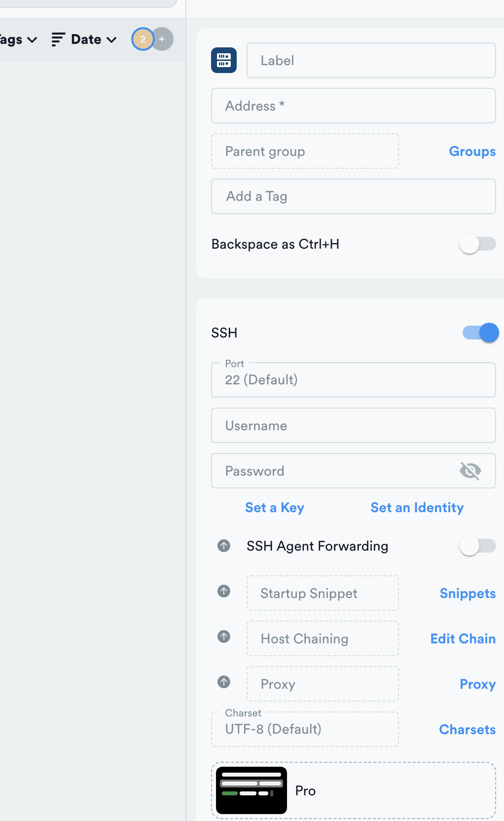Click the upgrade arrow beside Startup Snippet
The width and height of the screenshot is (504, 821).
(224, 591)
